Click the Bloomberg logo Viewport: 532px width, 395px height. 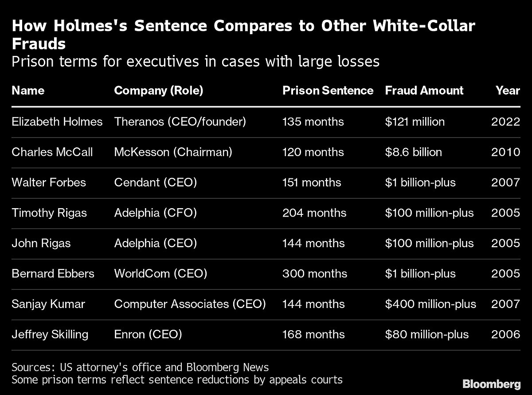(x=491, y=383)
